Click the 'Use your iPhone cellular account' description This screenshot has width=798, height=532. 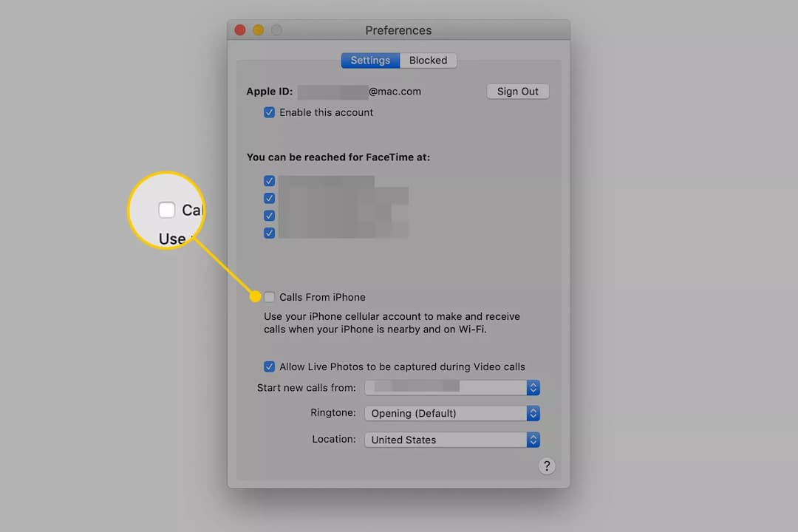(392, 323)
